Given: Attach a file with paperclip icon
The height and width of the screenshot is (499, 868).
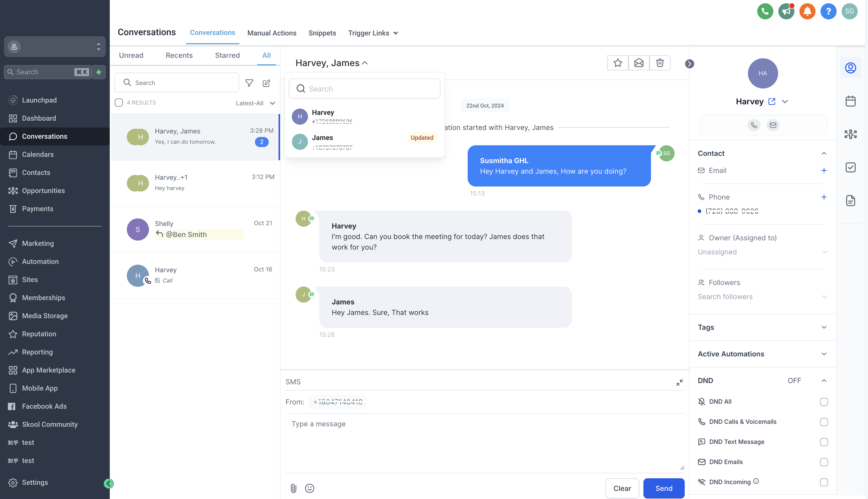Looking at the screenshot, I should [293, 488].
